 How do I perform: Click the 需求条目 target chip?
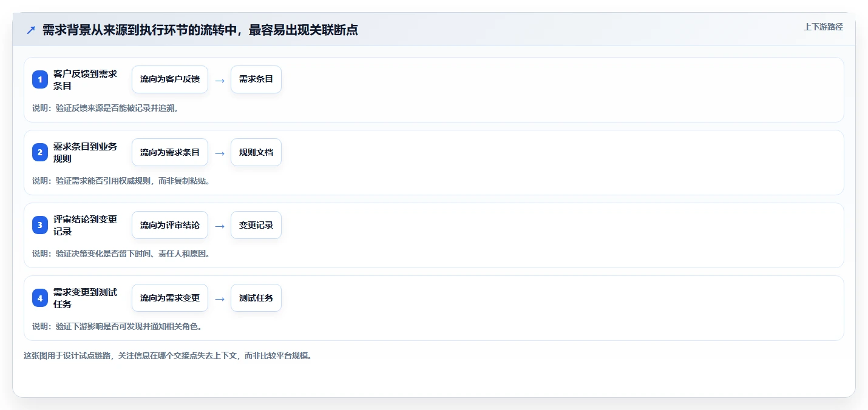(x=256, y=79)
